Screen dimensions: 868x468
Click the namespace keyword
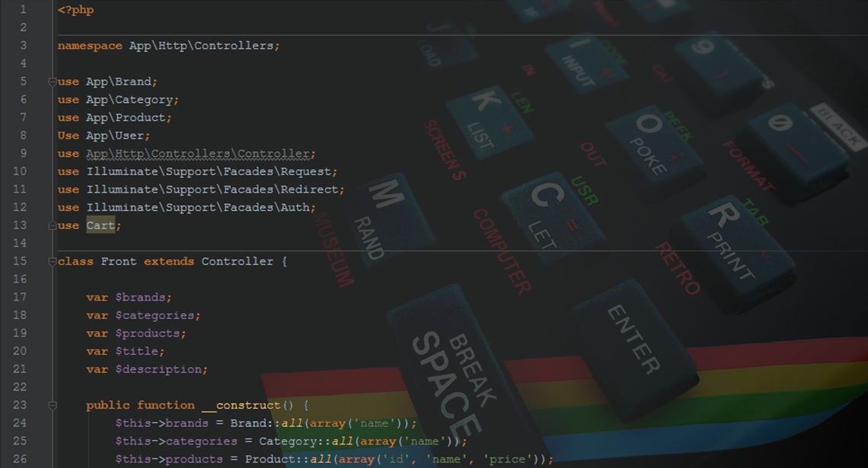coord(89,46)
